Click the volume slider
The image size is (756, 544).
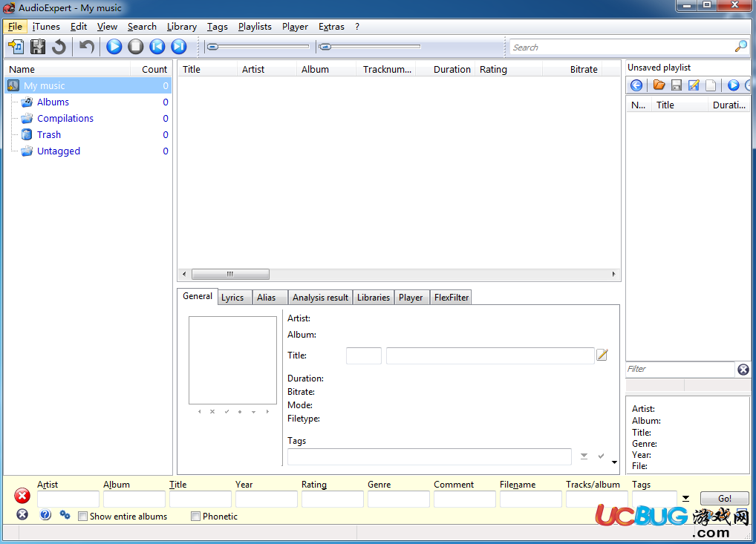(370, 47)
